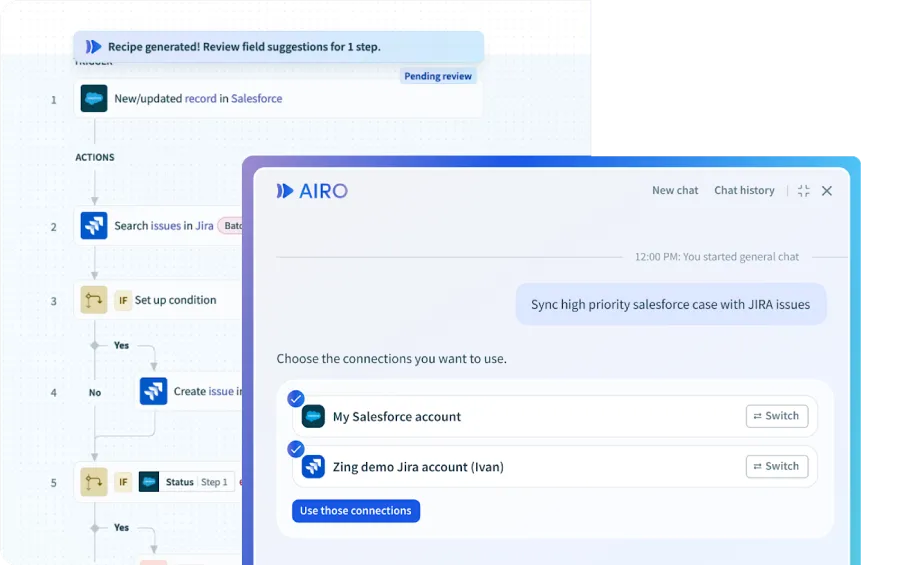900x565 pixels.
Task: Click the Jira icon in Search issues step
Action: point(94,226)
